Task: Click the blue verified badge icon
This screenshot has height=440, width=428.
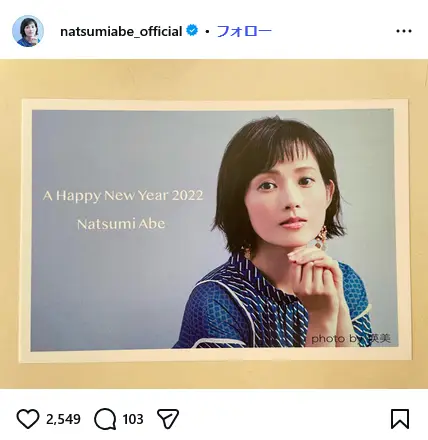Action: tap(192, 31)
